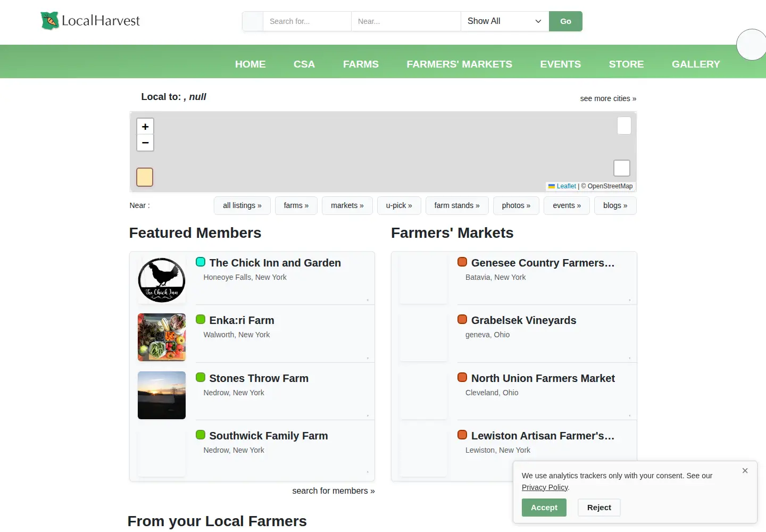
Task: Click the green marker beside Southwick Family Farm
Action: [201, 435]
